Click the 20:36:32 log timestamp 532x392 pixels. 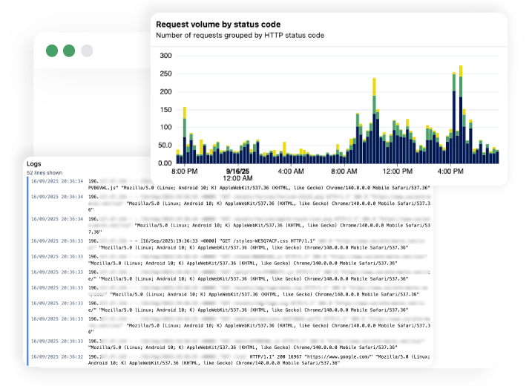56,357
